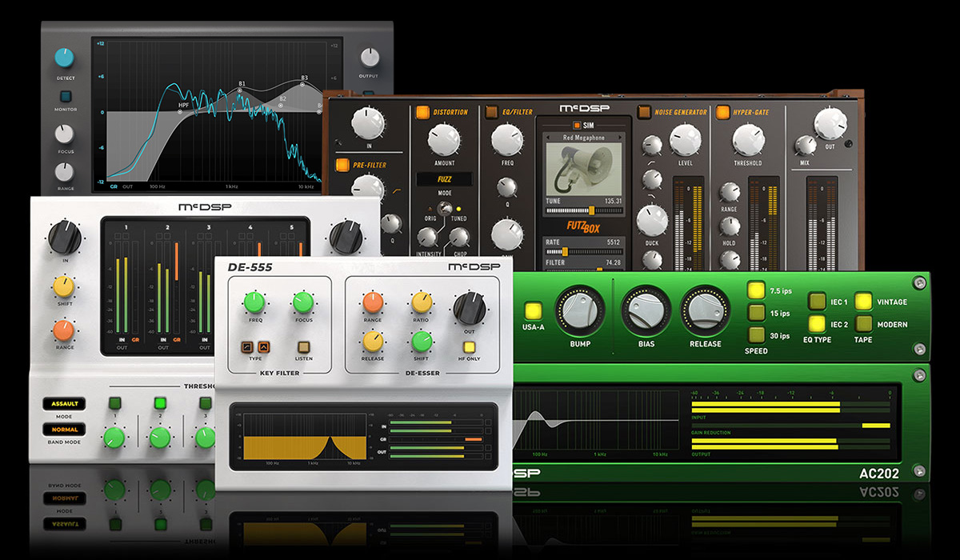Click the ASSAULT mode selector
This screenshot has height=560, width=960.
(x=64, y=404)
